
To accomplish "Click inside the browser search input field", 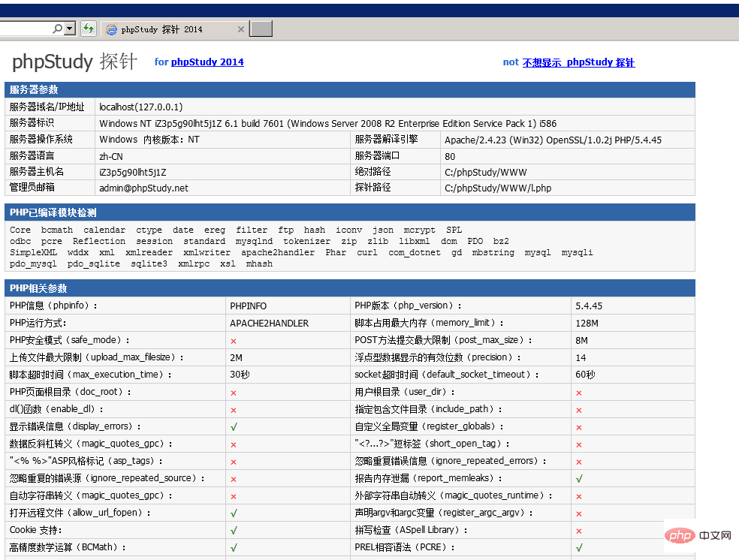I will point(30,28).
